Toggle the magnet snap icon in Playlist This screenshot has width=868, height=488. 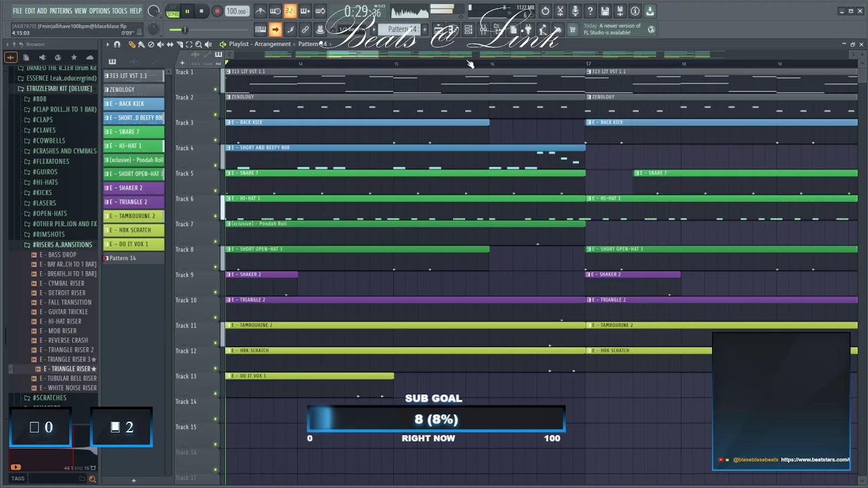pyautogui.click(x=117, y=44)
